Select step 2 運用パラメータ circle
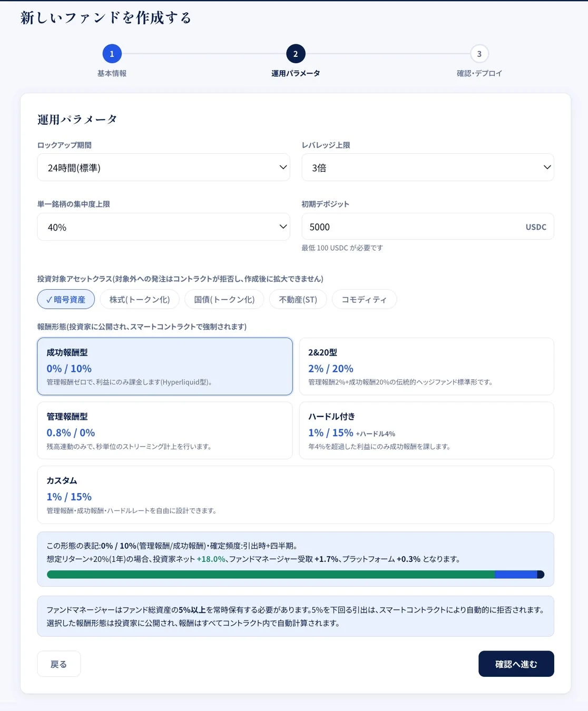The width and height of the screenshot is (588, 711). coord(296,54)
